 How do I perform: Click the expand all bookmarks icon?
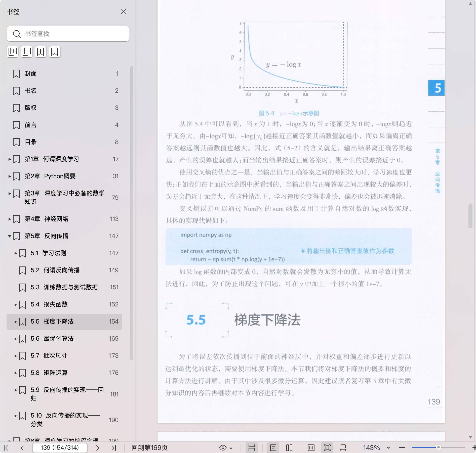point(13,52)
